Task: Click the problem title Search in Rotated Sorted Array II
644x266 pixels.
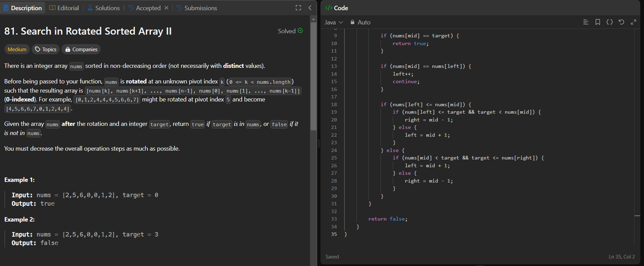Action: (x=87, y=31)
